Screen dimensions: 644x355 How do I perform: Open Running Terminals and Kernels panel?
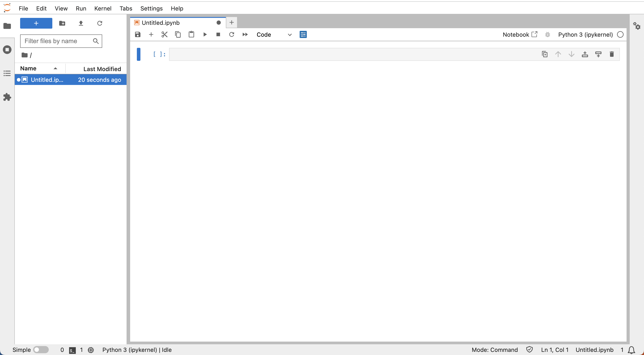coord(7,49)
